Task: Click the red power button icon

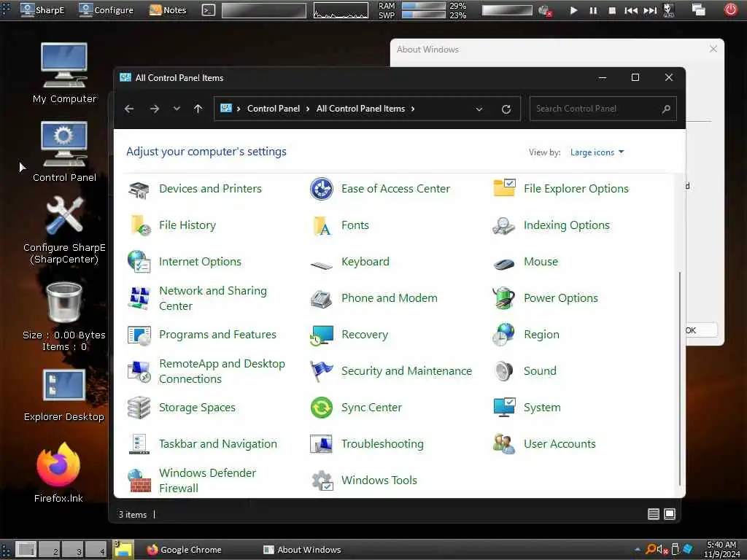Action: [731, 9]
